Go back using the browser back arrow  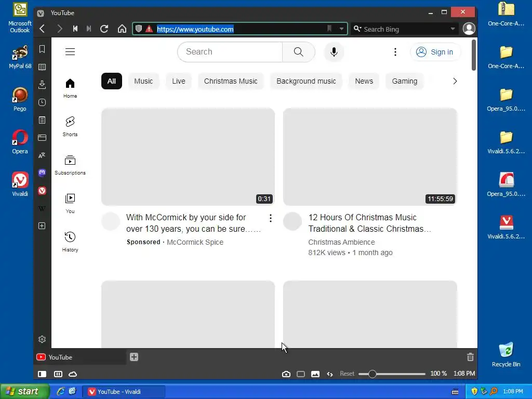tap(42, 29)
